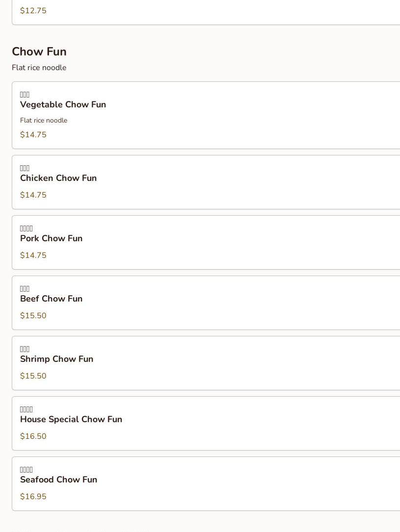Screen dimensions: 400x532
Task: Click the price under Pork Chow Fun
Action: (x=33, y=255)
